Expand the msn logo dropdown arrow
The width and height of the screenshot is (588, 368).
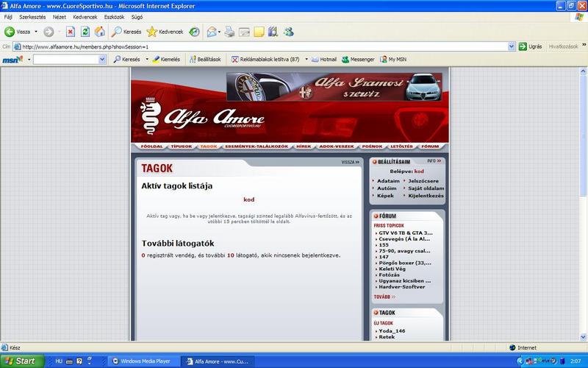29,60
